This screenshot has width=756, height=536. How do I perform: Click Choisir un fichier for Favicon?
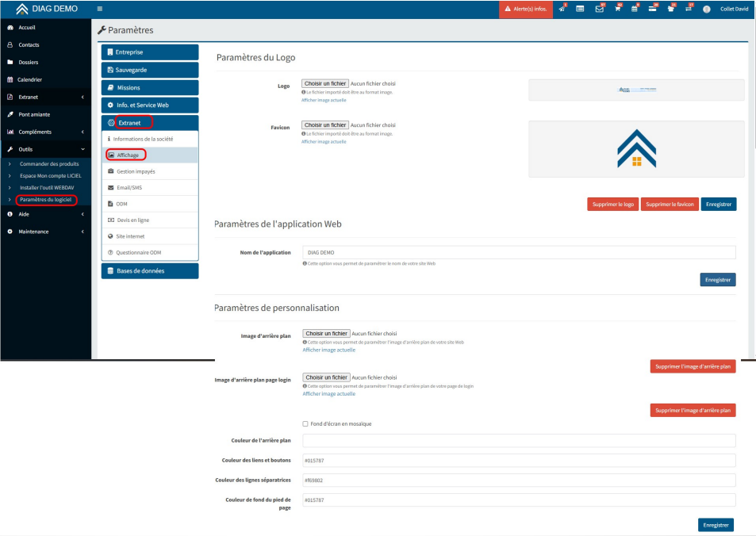[x=324, y=125]
